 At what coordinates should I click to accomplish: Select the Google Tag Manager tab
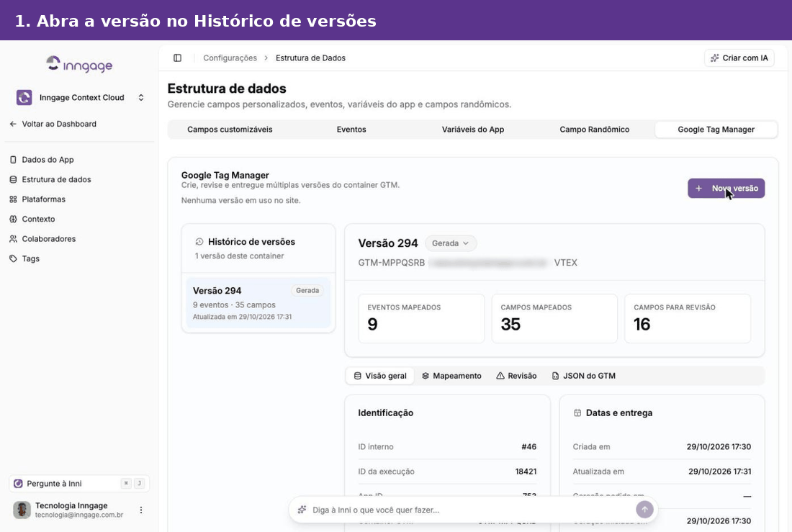[x=716, y=130]
